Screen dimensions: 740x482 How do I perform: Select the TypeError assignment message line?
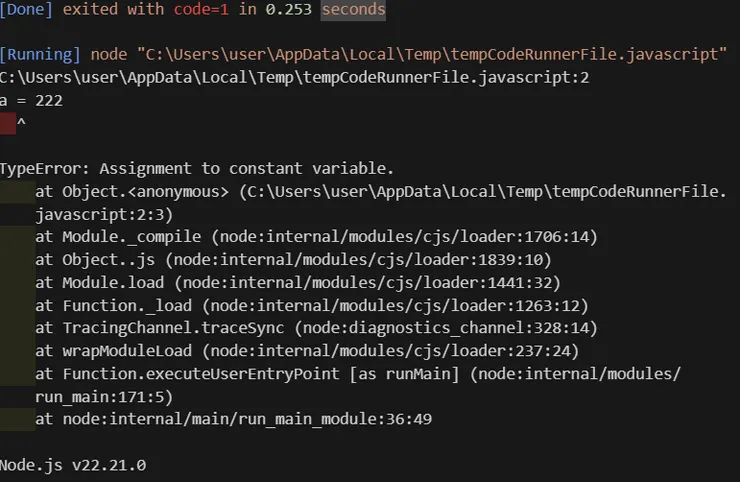[x=197, y=168]
